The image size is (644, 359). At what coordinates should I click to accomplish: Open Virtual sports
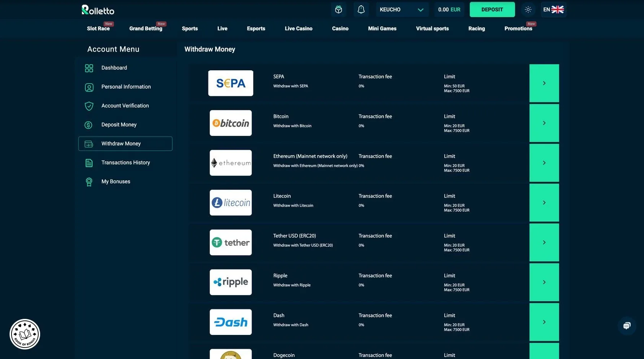433,28
